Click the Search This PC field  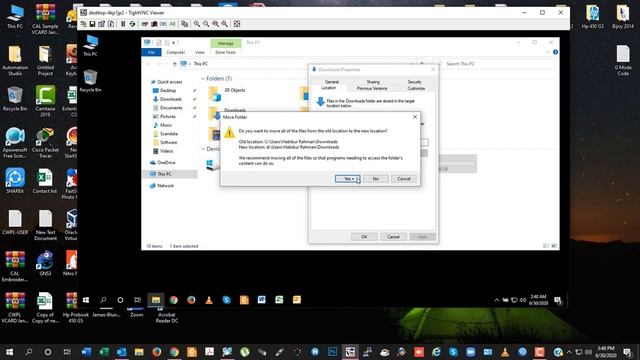[x=496, y=64]
